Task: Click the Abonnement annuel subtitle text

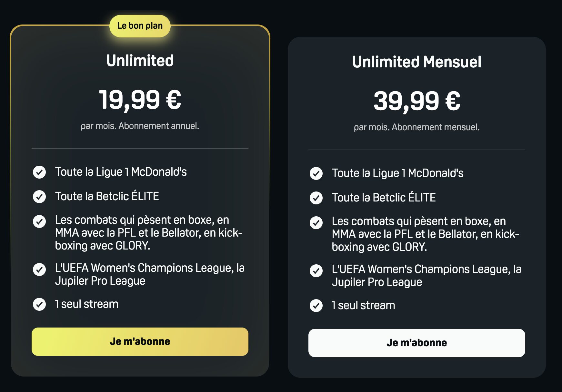Action: tap(140, 126)
